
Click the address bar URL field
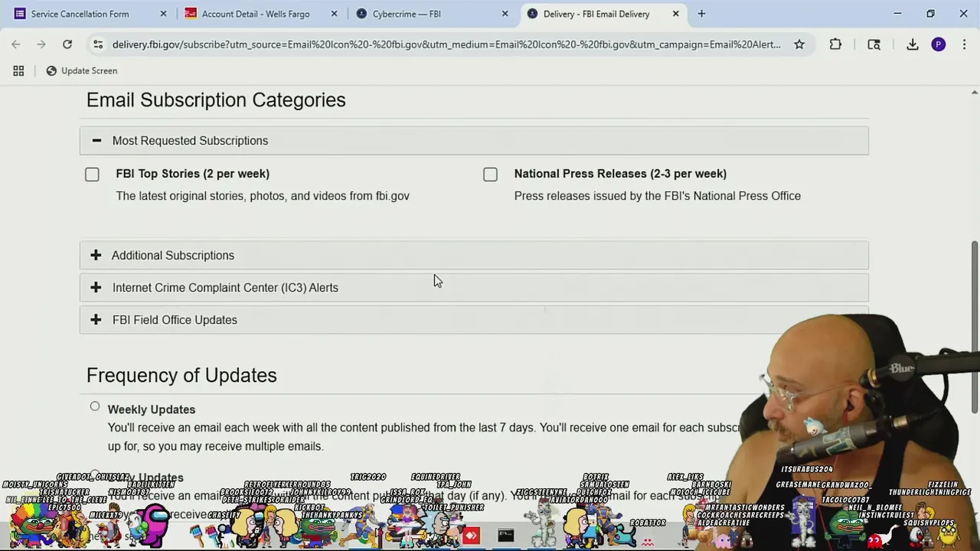click(x=446, y=44)
